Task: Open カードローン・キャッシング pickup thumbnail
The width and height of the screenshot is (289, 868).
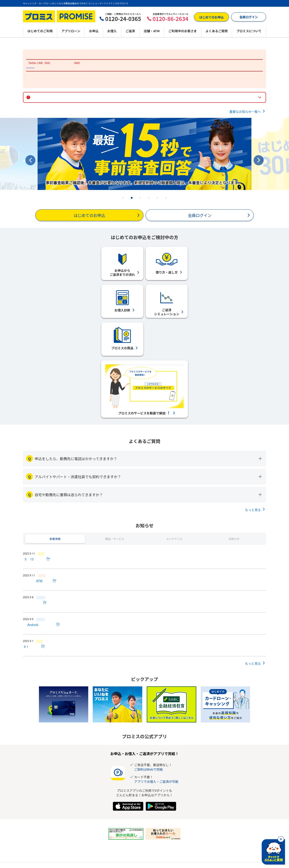Action: [225, 704]
